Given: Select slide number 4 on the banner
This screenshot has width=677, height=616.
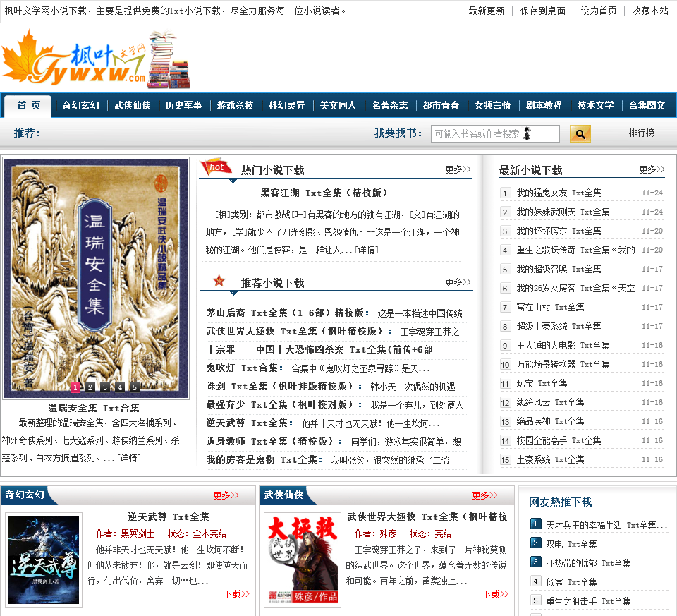Looking at the screenshot, I should [x=120, y=387].
